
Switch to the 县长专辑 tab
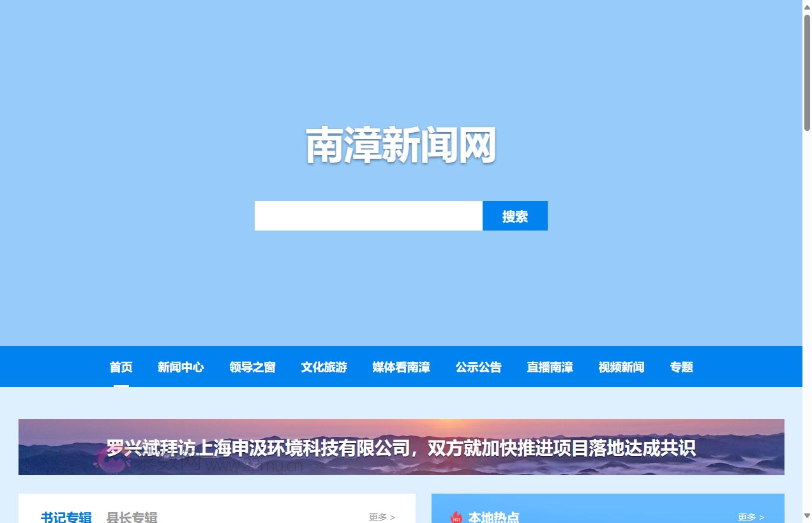(x=132, y=518)
